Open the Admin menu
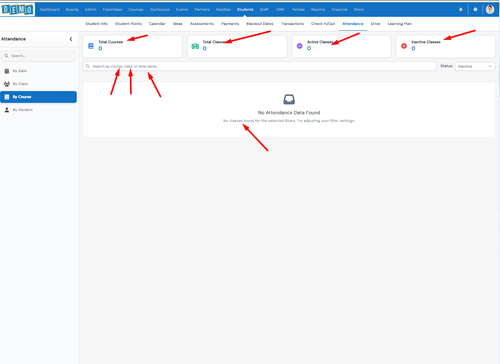Image resolution: width=500 pixels, height=364 pixels. 91,9
